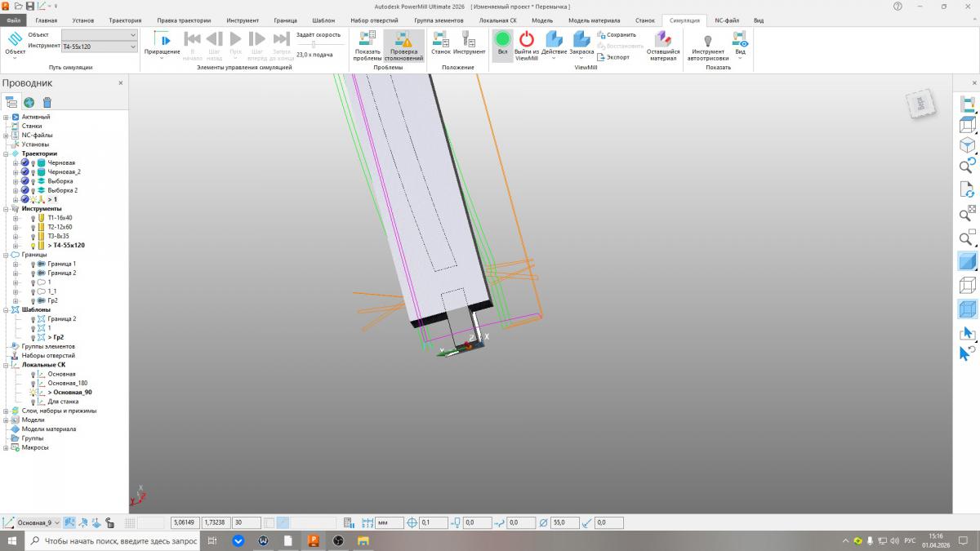
Task: Open the Инструмент T4-55x120 dropdown
Action: [133, 47]
